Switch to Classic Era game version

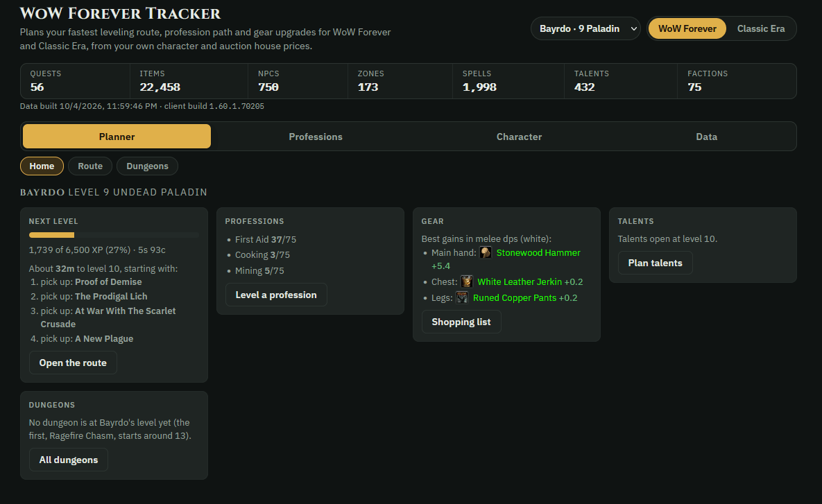pyautogui.click(x=761, y=29)
